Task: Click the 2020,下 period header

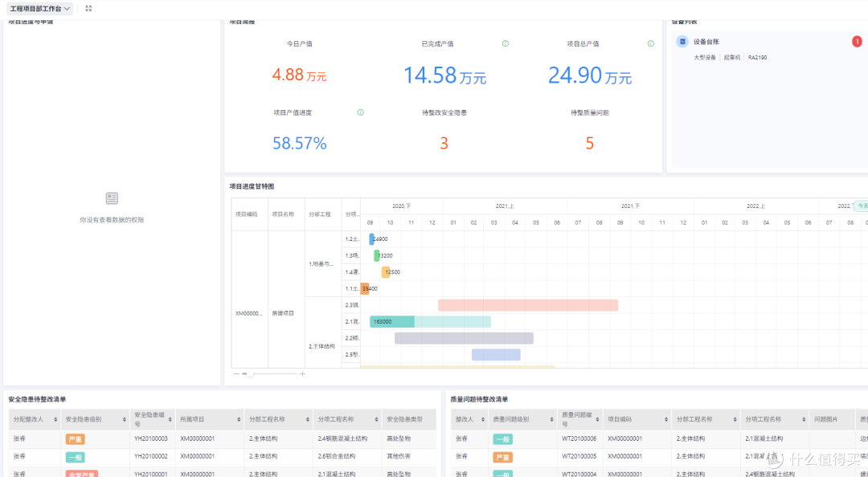Action: 402,206
